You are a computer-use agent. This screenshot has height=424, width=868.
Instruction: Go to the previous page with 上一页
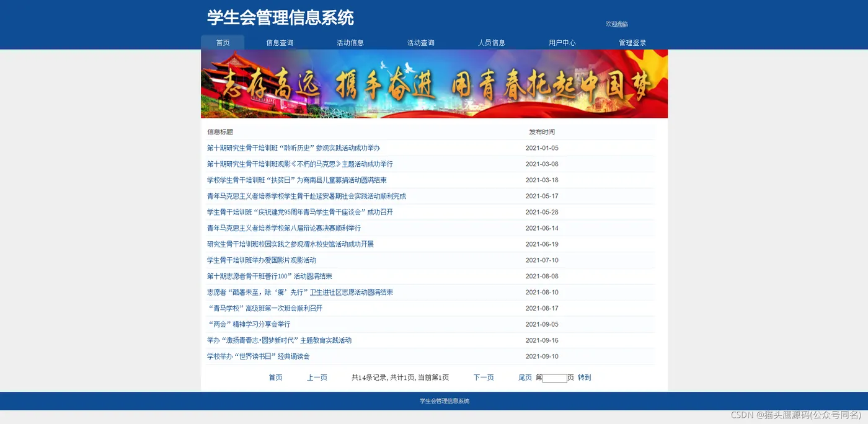tap(317, 378)
